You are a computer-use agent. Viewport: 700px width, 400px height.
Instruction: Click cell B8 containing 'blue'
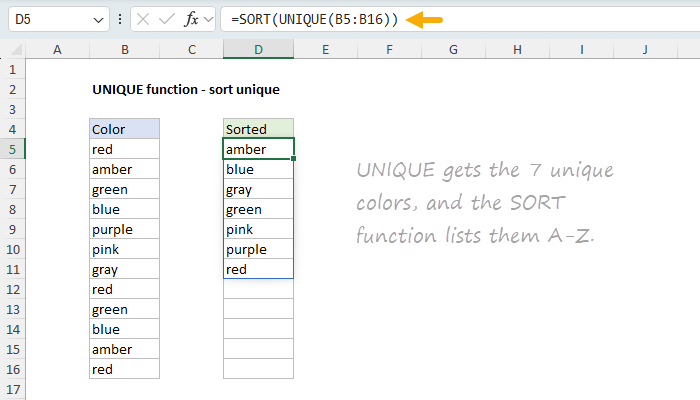coord(125,209)
